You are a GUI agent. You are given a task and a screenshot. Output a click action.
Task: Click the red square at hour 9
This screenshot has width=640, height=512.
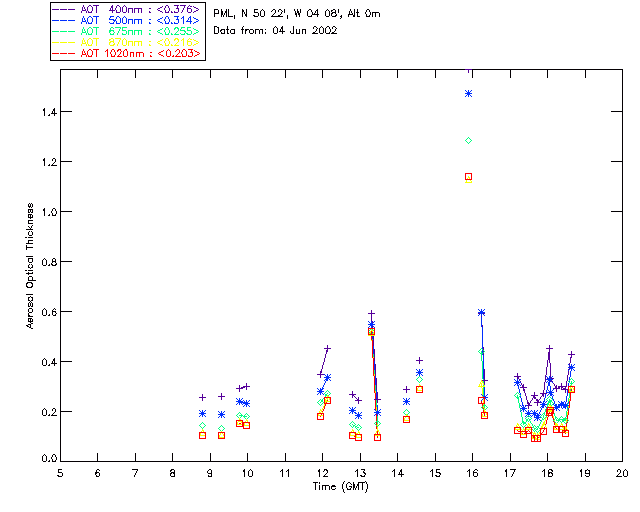pyautogui.click(x=202, y=436)
